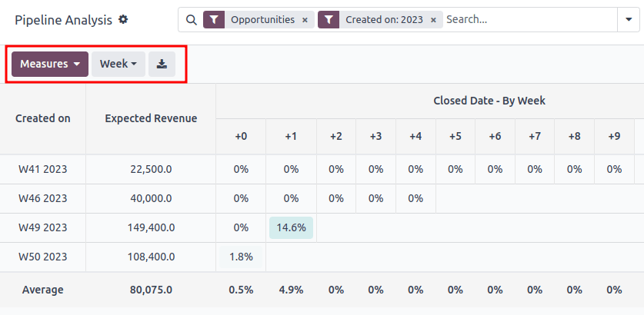
Task: Expand the Measures dropdown
Action: click(x=50, y=65)
